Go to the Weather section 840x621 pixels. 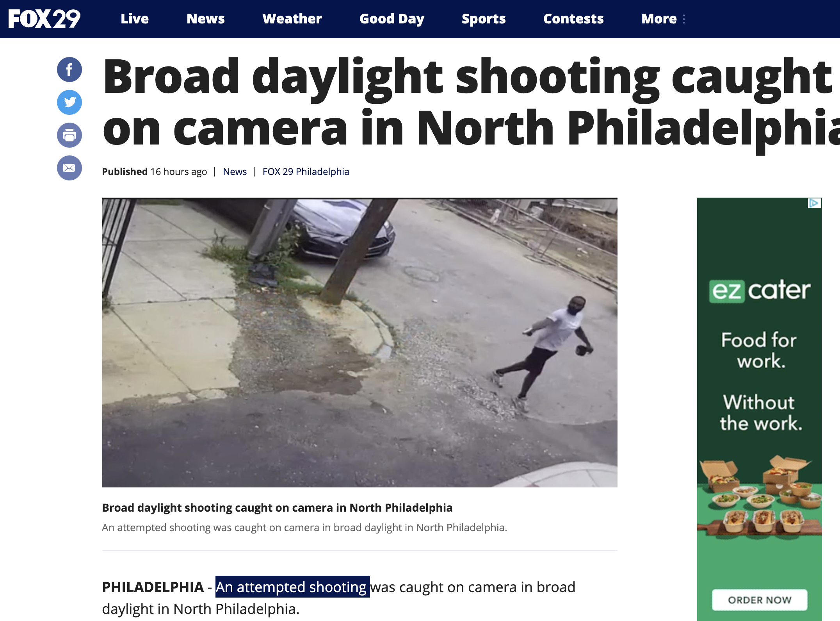(x=292, y=19)
